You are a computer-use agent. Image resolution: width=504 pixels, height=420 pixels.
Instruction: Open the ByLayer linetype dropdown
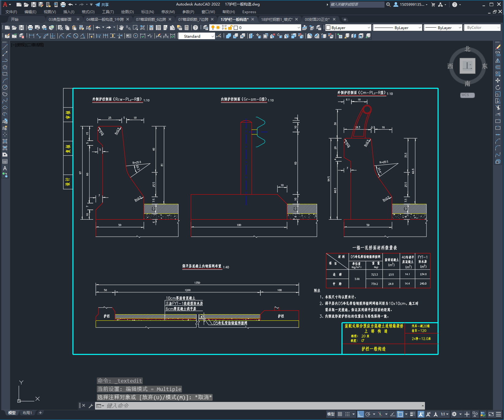(x=398, y=28)
